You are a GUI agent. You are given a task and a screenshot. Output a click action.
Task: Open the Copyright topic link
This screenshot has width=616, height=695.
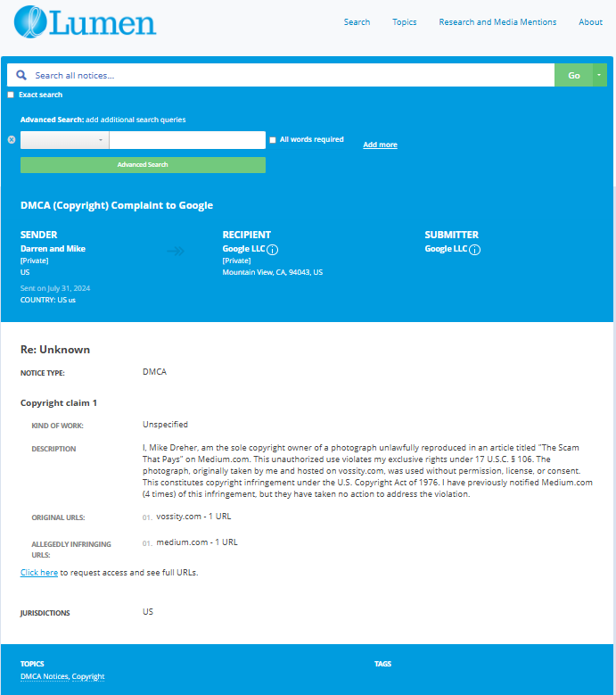click(88, 676)
